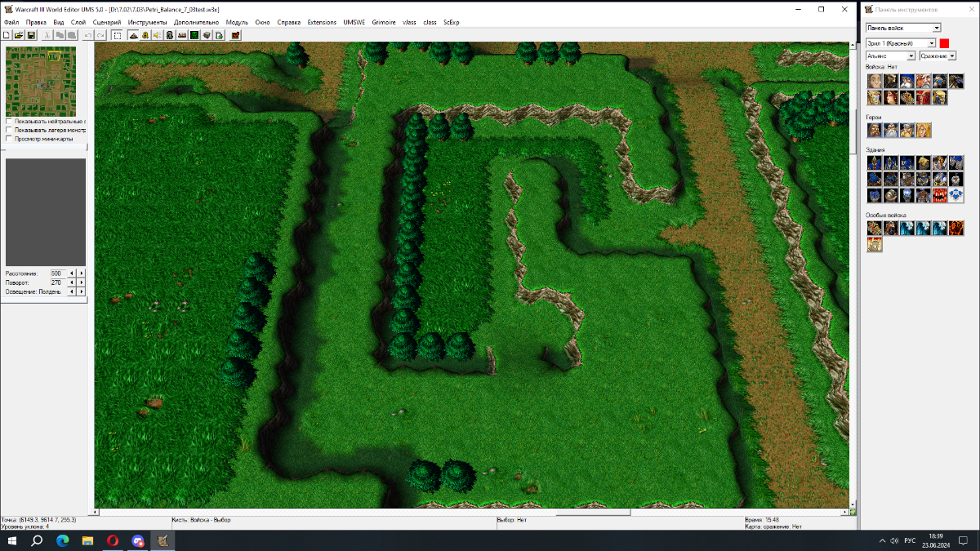Open the Правка menu
Image resolution: width=980 pixels, height=551 pixels.
coord(36,22)
